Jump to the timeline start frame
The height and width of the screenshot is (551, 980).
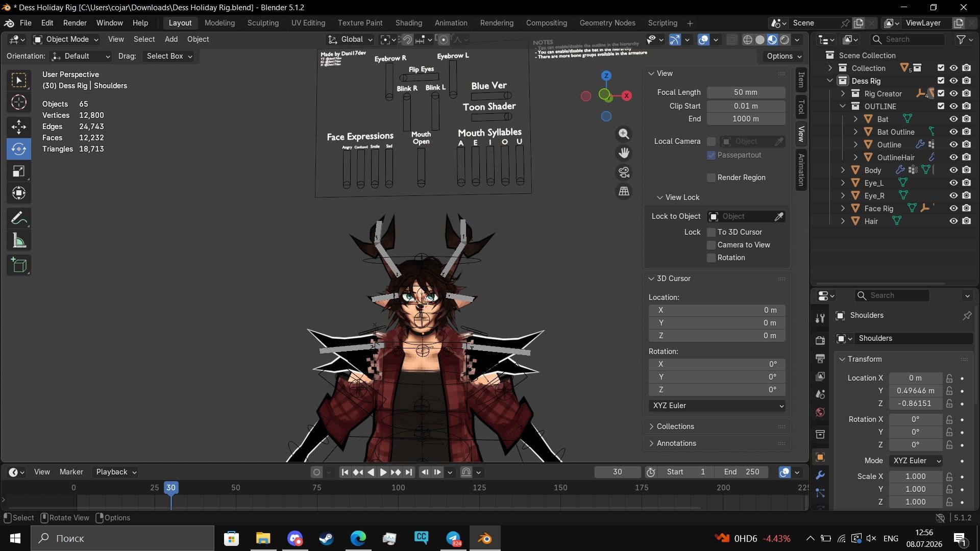pyautogui.click(x=345, y=472)
